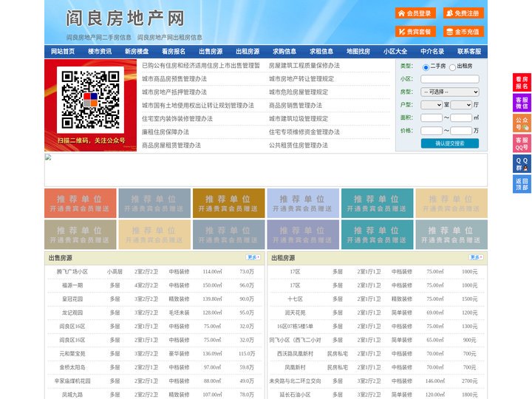The image size is (532, 399).
Task: Click the QQ群 side icon
Action: (522, 164)
